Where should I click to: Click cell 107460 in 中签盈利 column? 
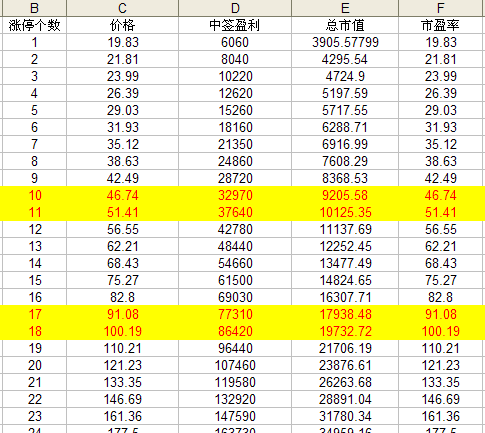235,365
